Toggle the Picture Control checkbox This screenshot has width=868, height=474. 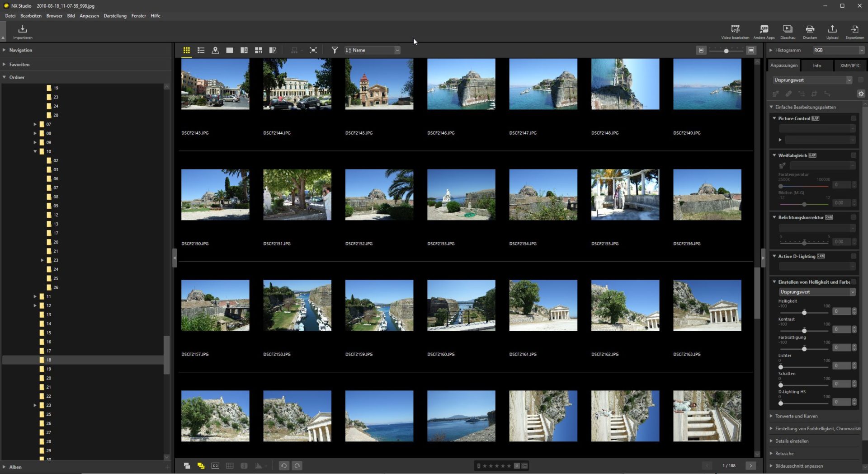tap(854, 118)
